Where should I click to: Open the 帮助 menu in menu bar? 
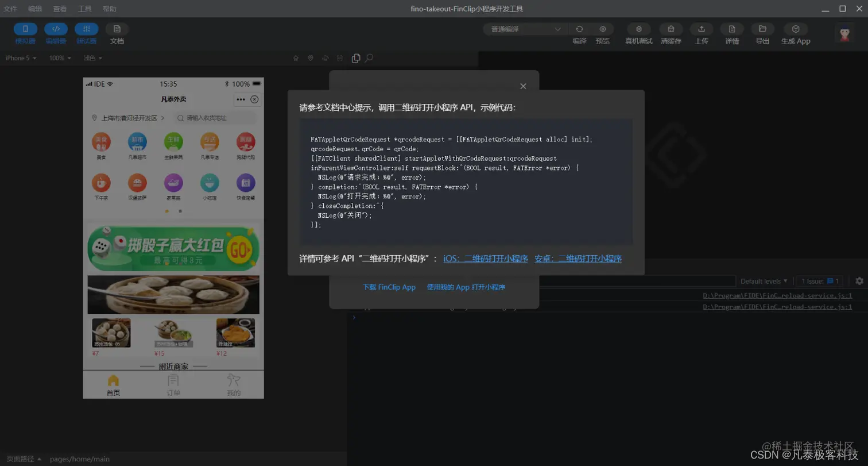[110, 9]
